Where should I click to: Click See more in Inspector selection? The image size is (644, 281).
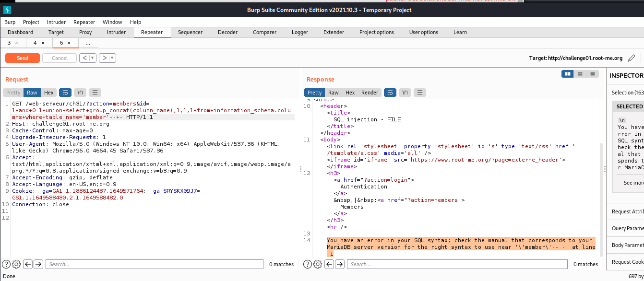(x=634, y=183)
